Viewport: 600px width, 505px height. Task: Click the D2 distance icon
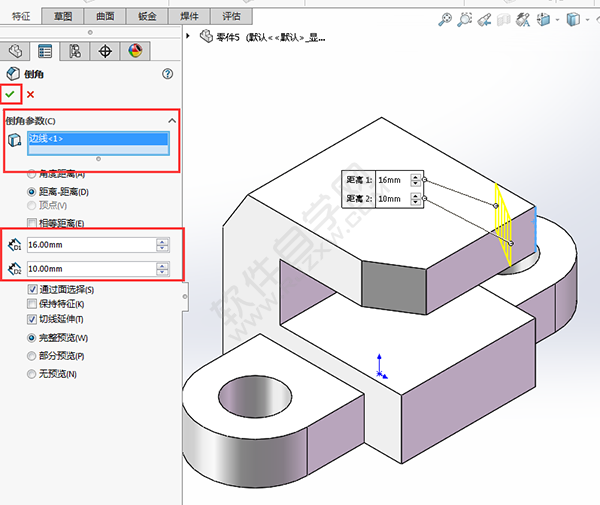click(x=15, y=269)
